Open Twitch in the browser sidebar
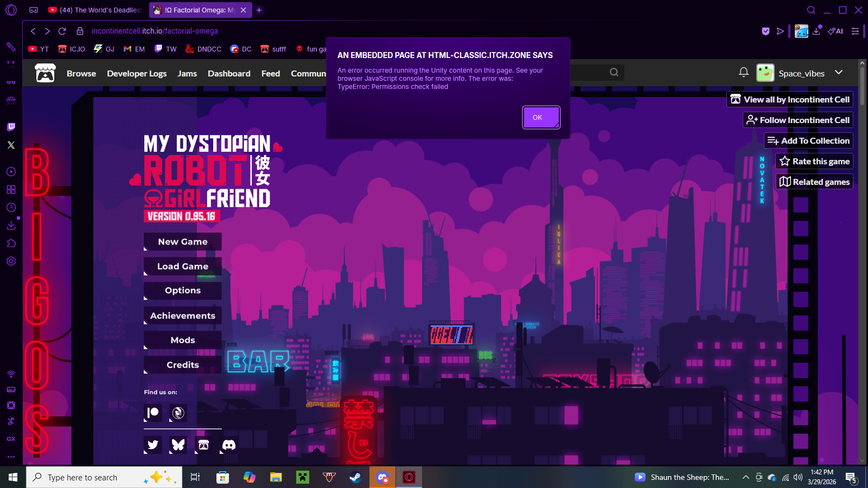This screenshot has width=868, height=488. 11,127
